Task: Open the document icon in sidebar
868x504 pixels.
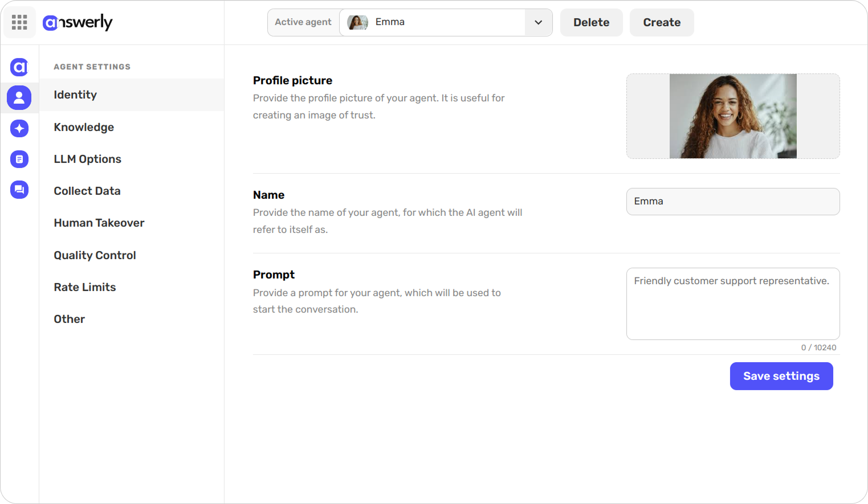Action: [x=19, y=159]
